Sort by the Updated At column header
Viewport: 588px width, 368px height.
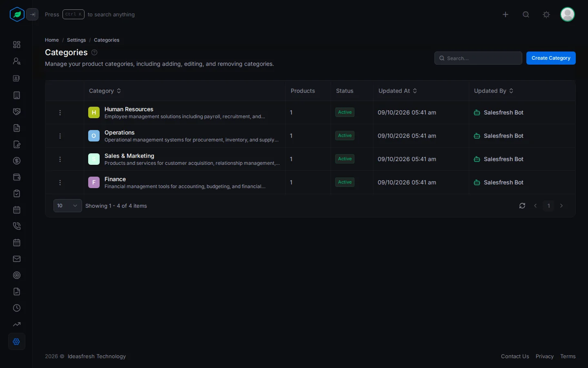click(398, 91)
